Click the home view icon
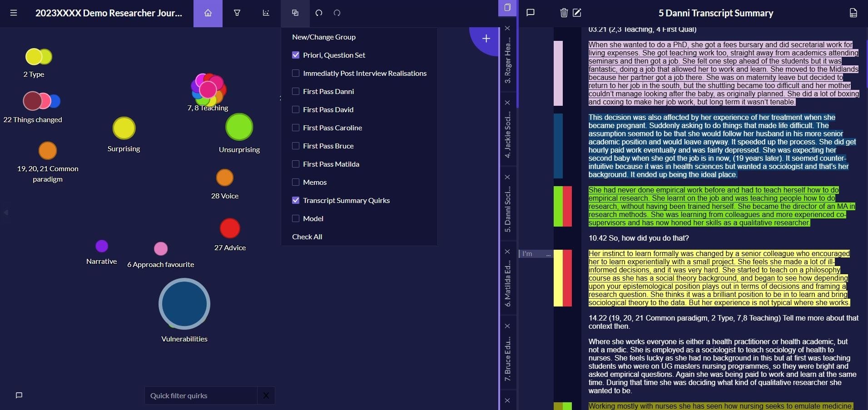 pyautogui.click(x=208, y=13)
